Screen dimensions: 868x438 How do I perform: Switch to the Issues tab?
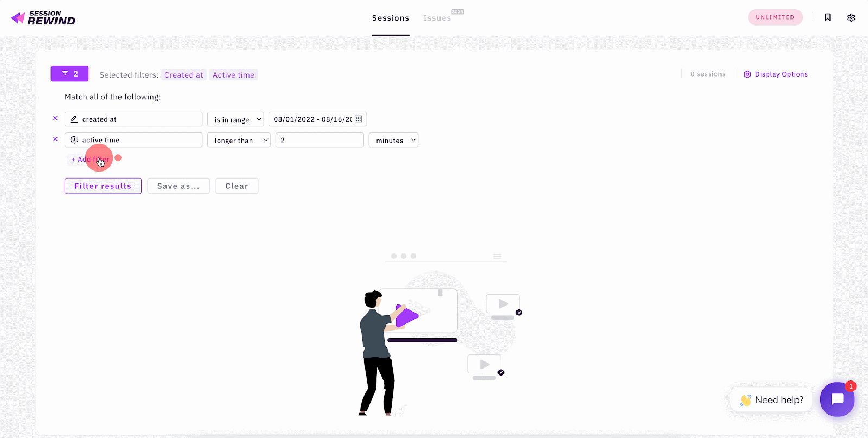coord(437,18)
